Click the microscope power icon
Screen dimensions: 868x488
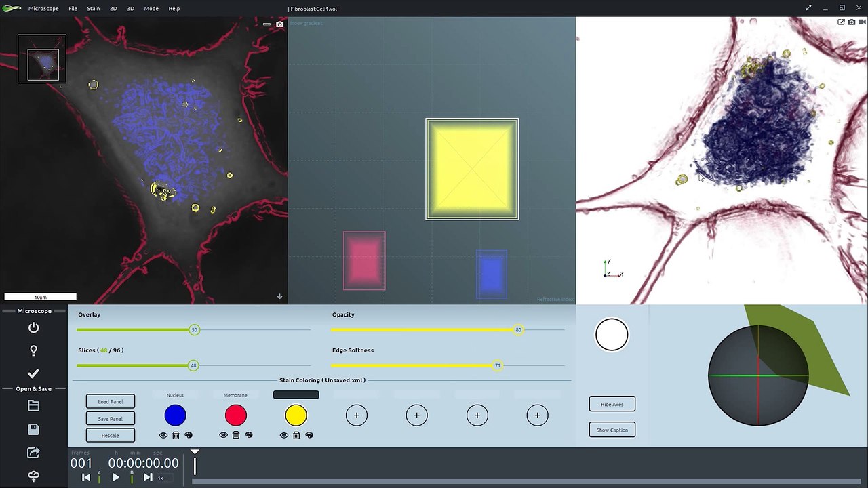coord(33,328)
